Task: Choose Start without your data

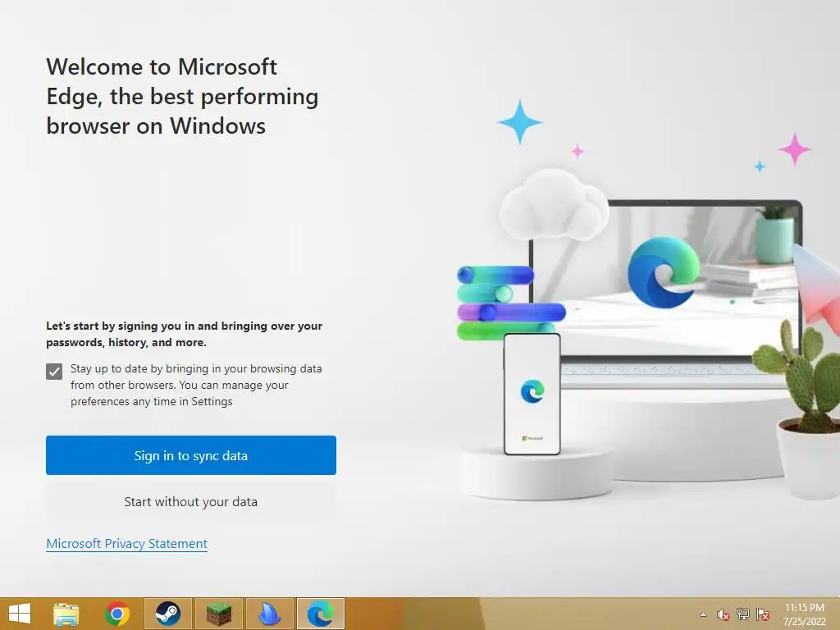Action: tap(190, 501)
